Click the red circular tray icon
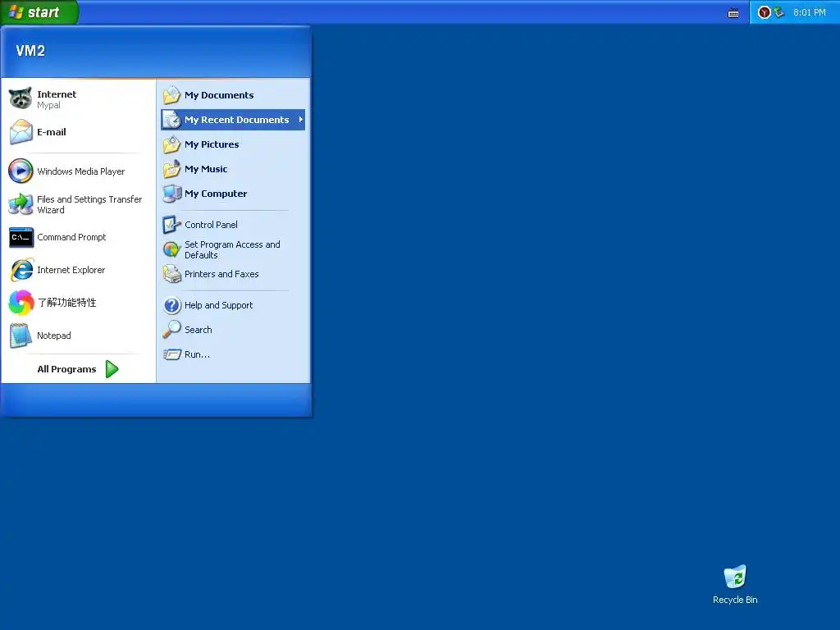Viewport: 840px width, 630px height. pos(765,12)
